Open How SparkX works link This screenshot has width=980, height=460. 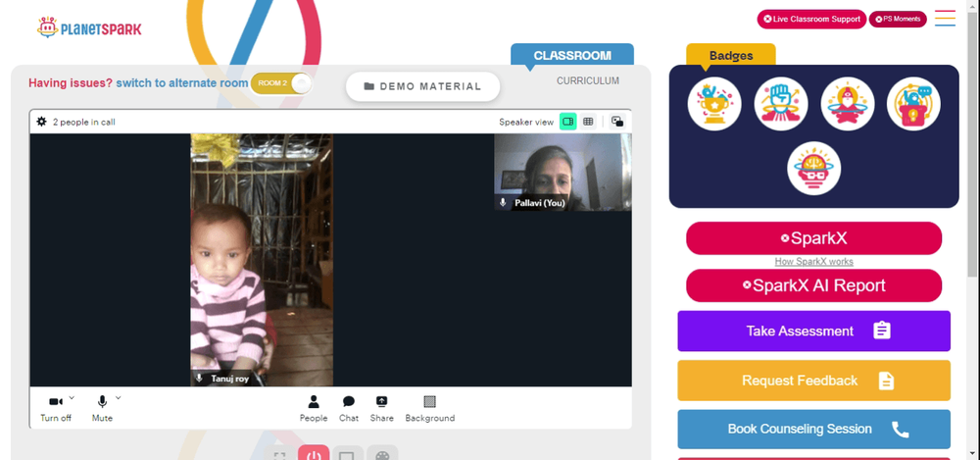tap(813, 262)
